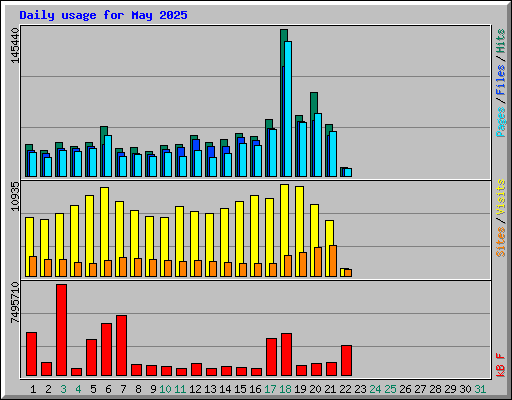Viewport: 512px width, 400px height.
Task: Select the 10935 axis value
Action: 15,196
